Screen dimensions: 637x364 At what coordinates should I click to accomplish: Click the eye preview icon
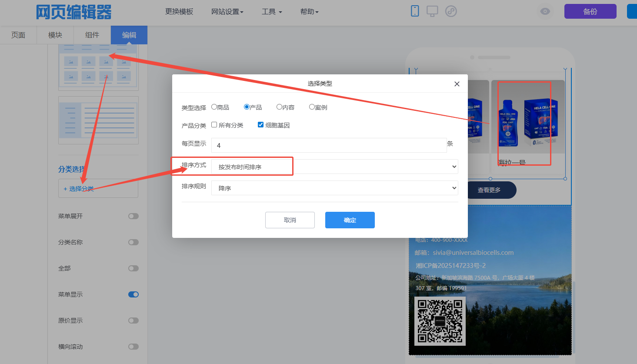(x=545, y=11)
